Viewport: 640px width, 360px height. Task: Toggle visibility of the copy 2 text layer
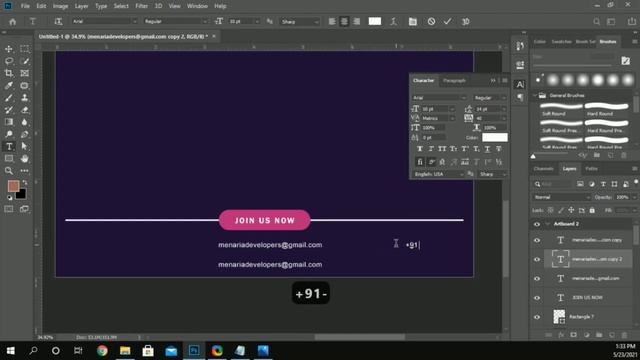click(537, 259)
